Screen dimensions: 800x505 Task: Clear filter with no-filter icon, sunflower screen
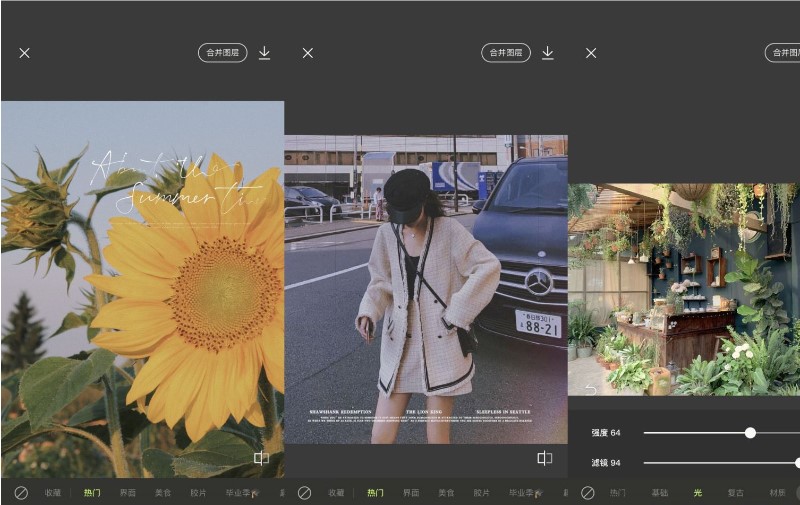21,493
